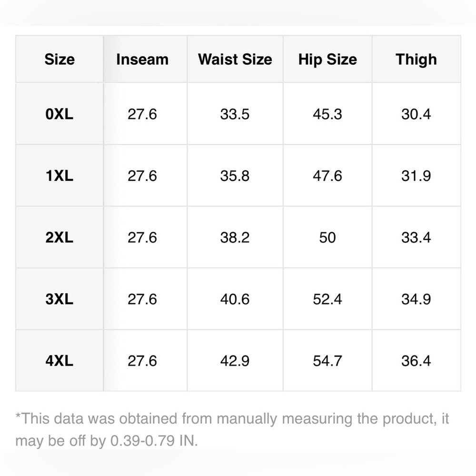This screenshot has height=476, width=476.
Task: Click the 1XL thigh value 31.9
Action: tap(416, 176)
